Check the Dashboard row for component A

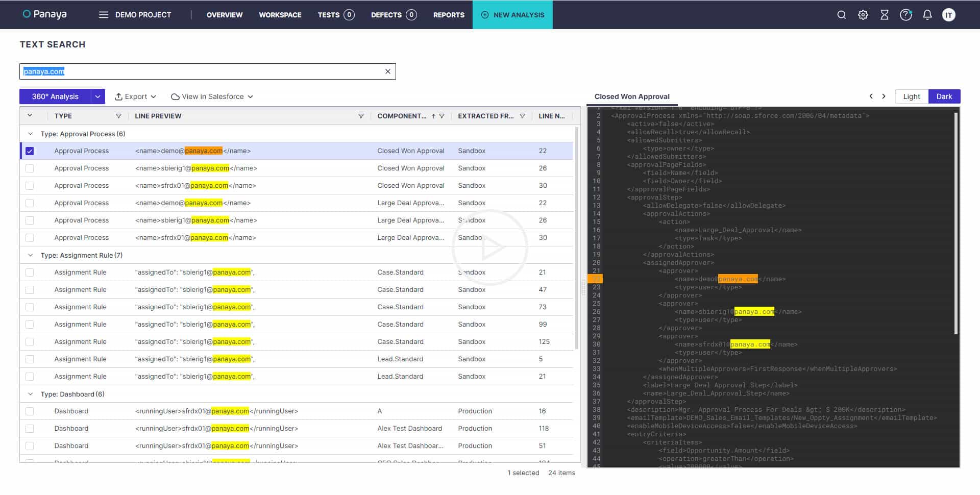pos(30,411)
